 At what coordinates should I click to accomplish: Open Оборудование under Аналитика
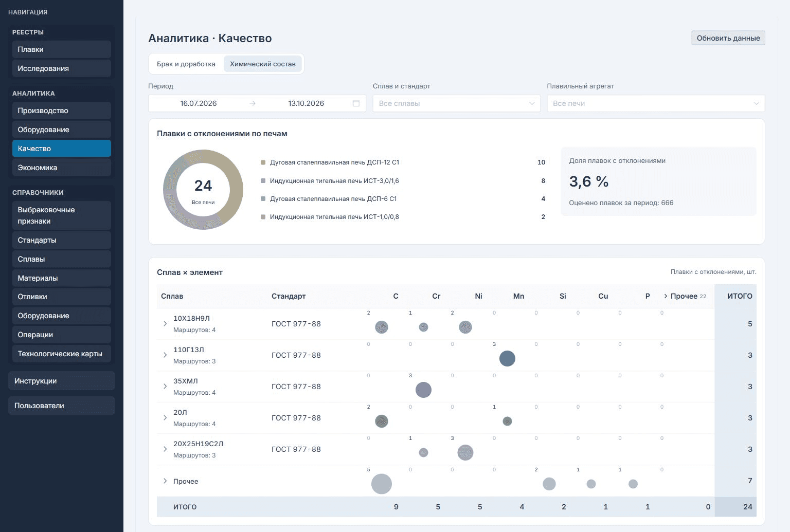click(x=62, y=130)
